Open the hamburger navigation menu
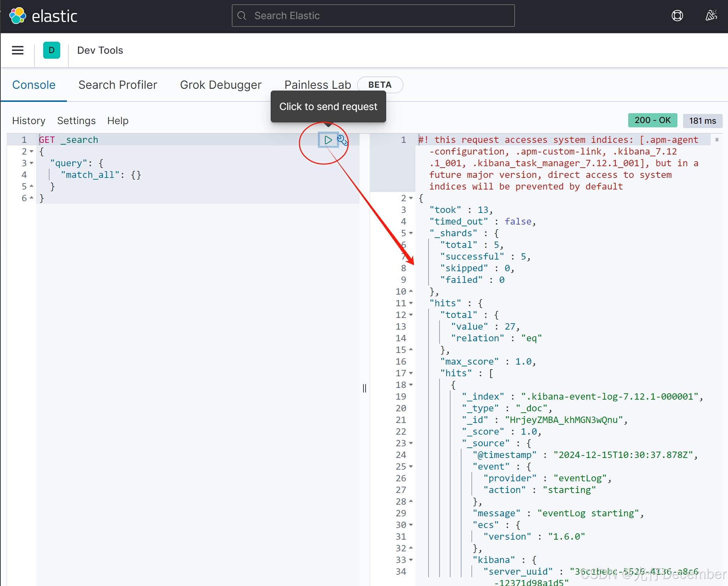Screen dimensions: 728x586 click(x=18, y=50)
